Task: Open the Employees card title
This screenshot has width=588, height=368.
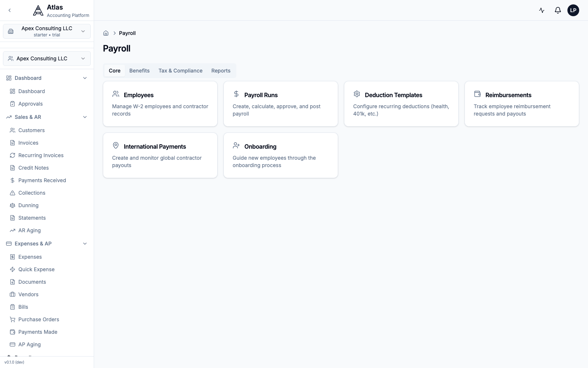Action: [x=139, y=95]
